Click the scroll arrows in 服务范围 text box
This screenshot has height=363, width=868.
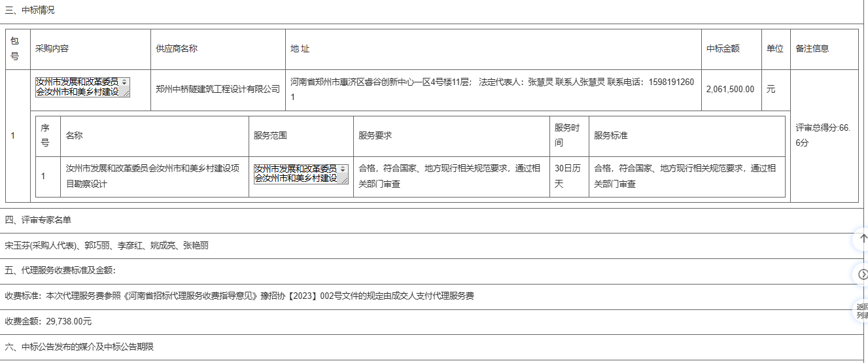[x=343, y=169]
